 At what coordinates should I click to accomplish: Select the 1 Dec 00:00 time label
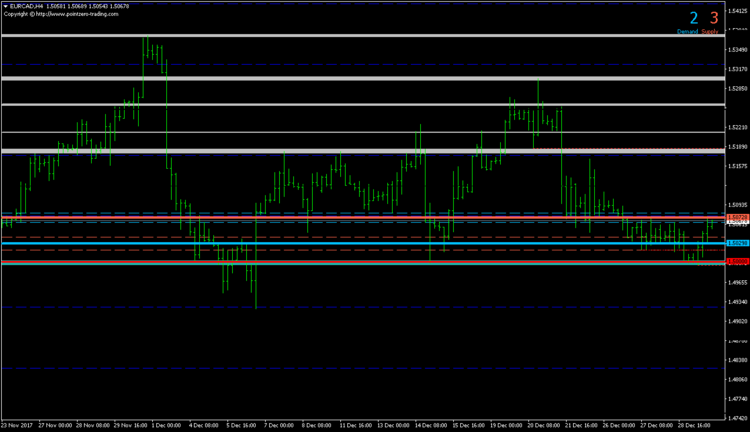(166, 425)
